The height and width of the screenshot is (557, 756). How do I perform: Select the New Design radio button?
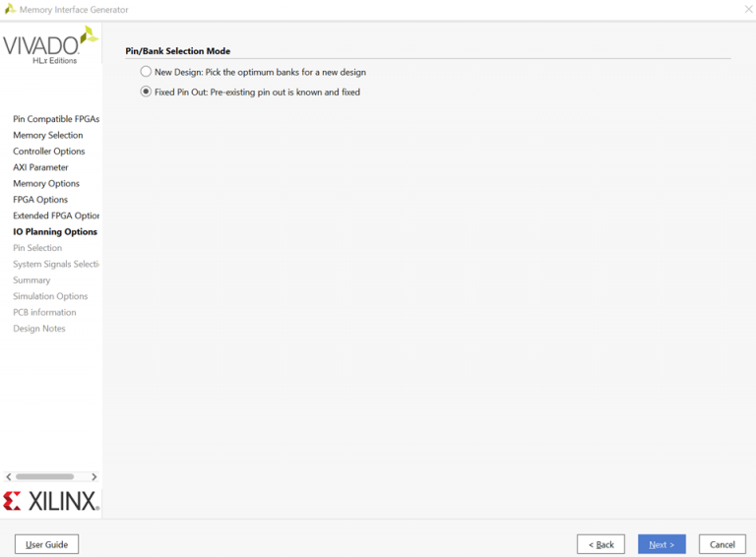pyautogui.click(x=147, y=72)
